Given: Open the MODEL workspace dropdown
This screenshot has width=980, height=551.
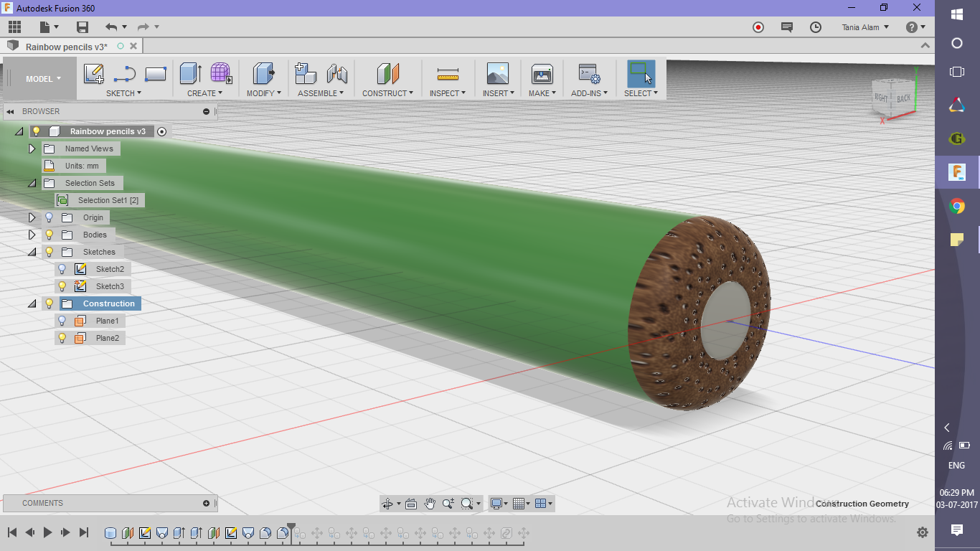Looking at the screenshot, I should pyautogui.click(x=43, y=79).
